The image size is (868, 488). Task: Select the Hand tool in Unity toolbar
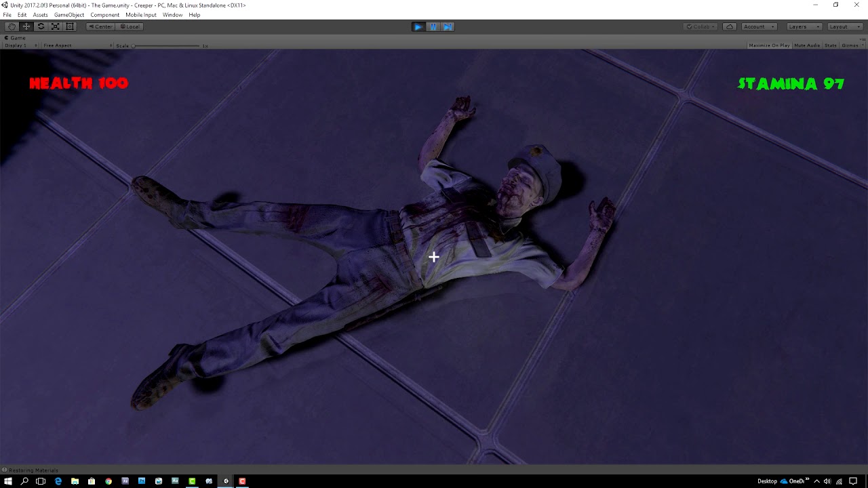[x=12, y=26]
